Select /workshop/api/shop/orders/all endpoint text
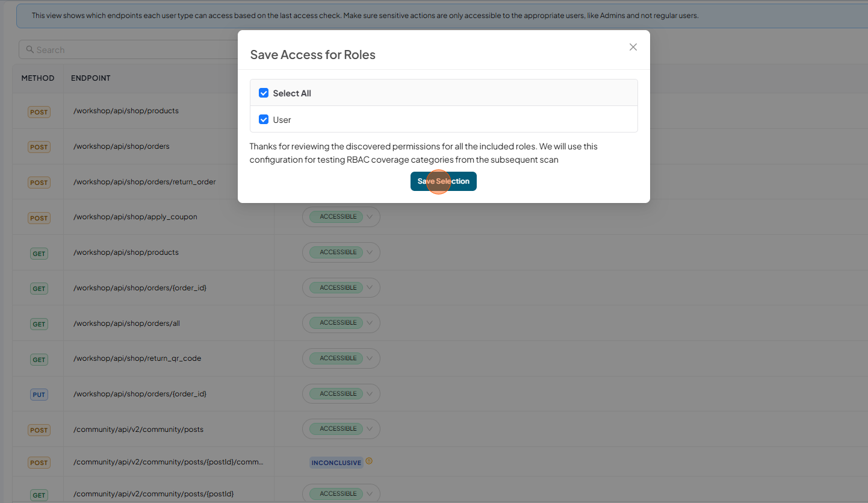This screenshot has width=868, height=503. (126, 323)
